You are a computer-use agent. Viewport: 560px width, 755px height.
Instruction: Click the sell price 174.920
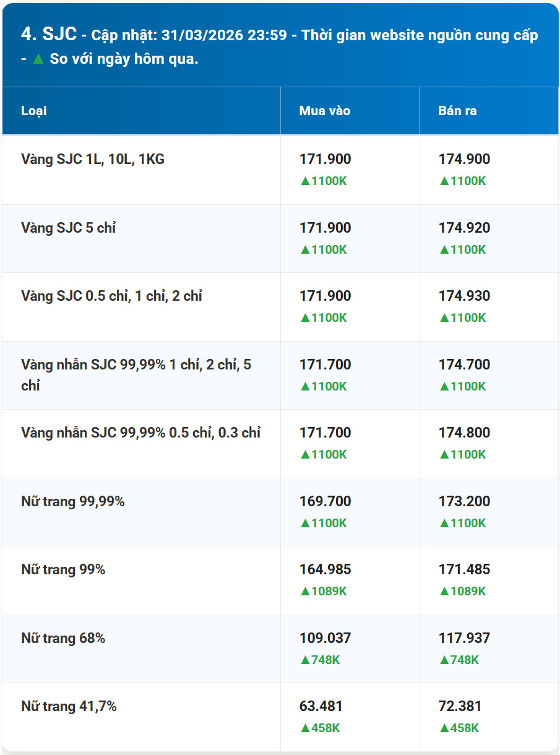[x=465, y=228]
